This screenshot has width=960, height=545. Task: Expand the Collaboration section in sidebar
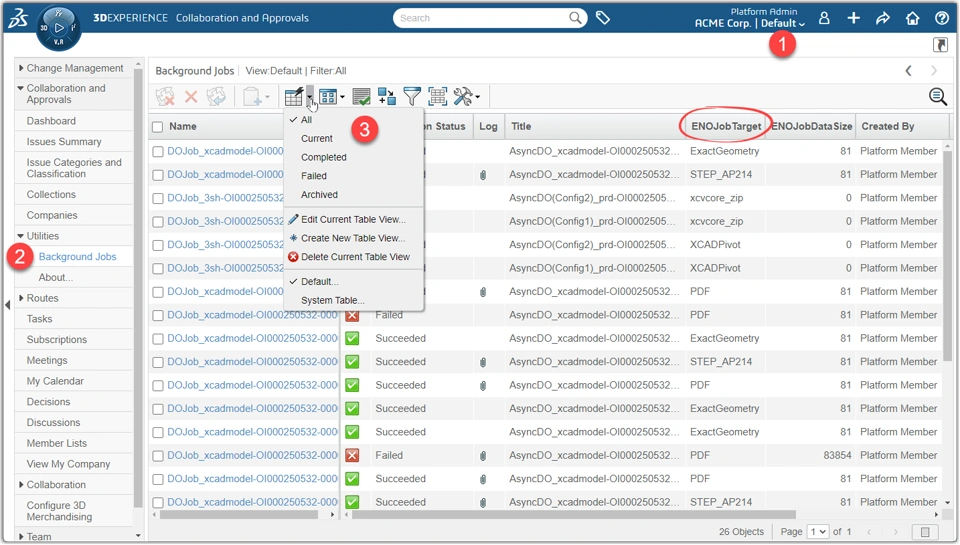[x=21, y=484]
